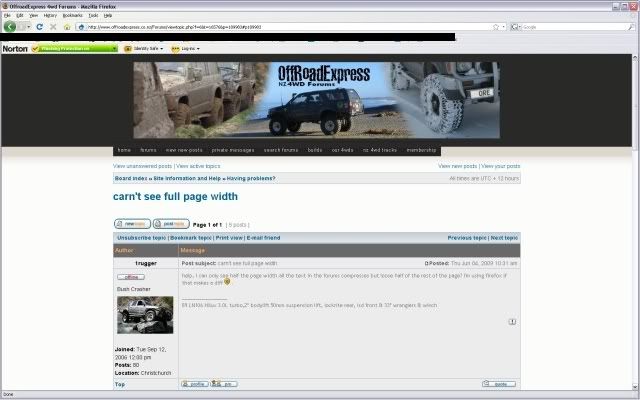Click the Stop loading X icon
The width and height of the screenshot is (640, 400).
tap(53, 27)
